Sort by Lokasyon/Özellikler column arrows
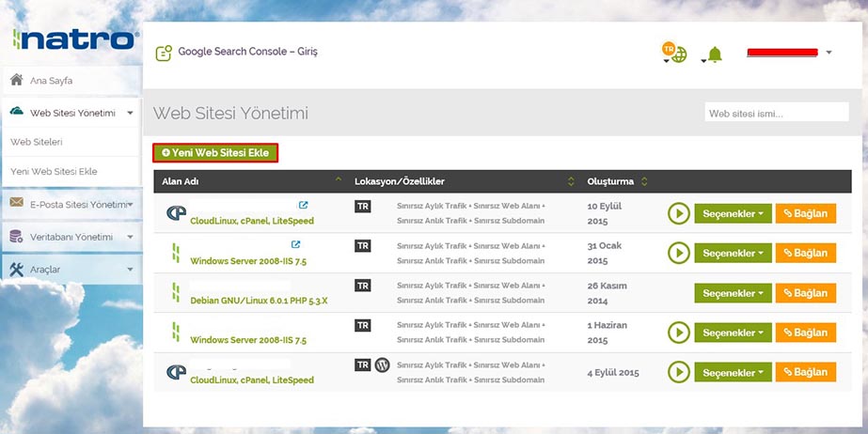 (x=571, y=181)
